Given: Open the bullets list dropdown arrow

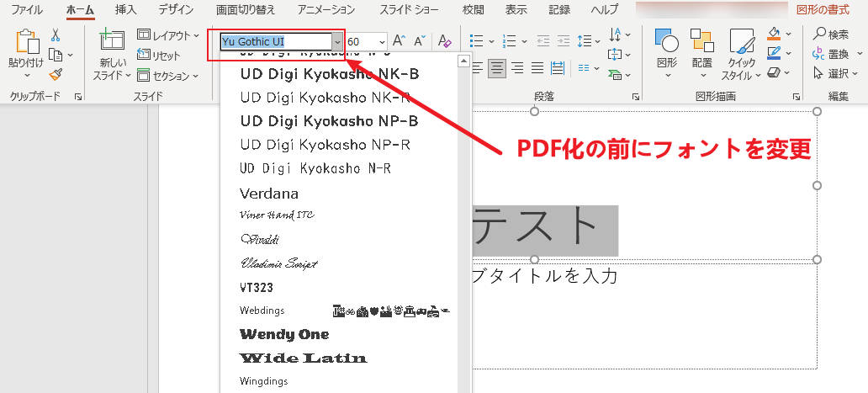Looking at the screenshot, I should tap(491, 41).
